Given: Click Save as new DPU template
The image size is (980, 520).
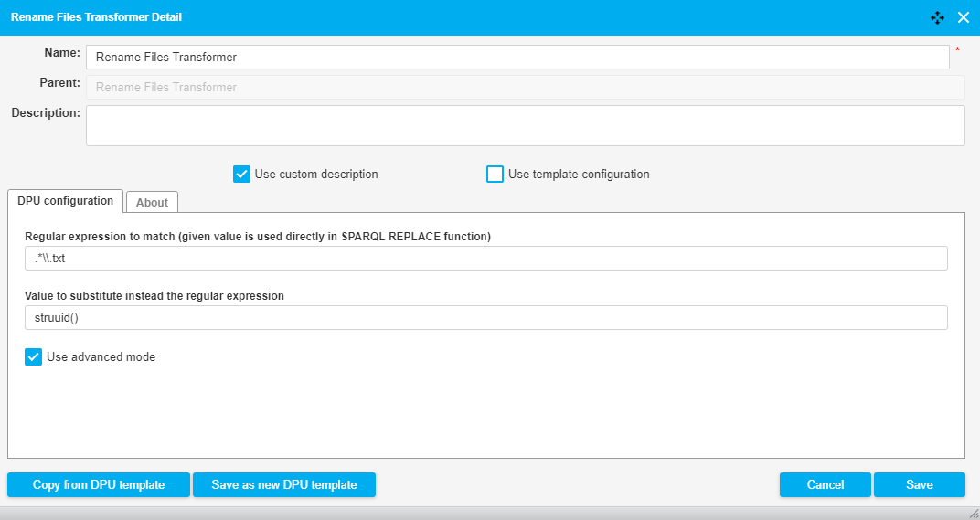Looking at the screenshot, I should [283, 484].
